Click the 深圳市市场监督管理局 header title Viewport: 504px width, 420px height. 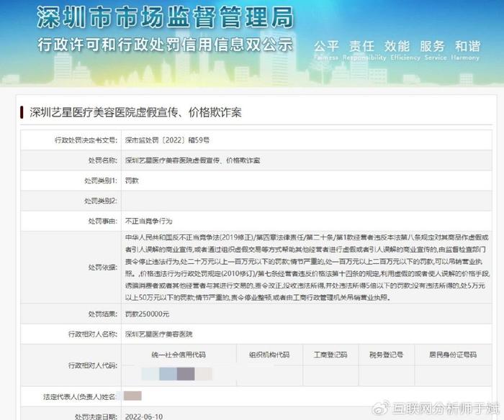165,17
